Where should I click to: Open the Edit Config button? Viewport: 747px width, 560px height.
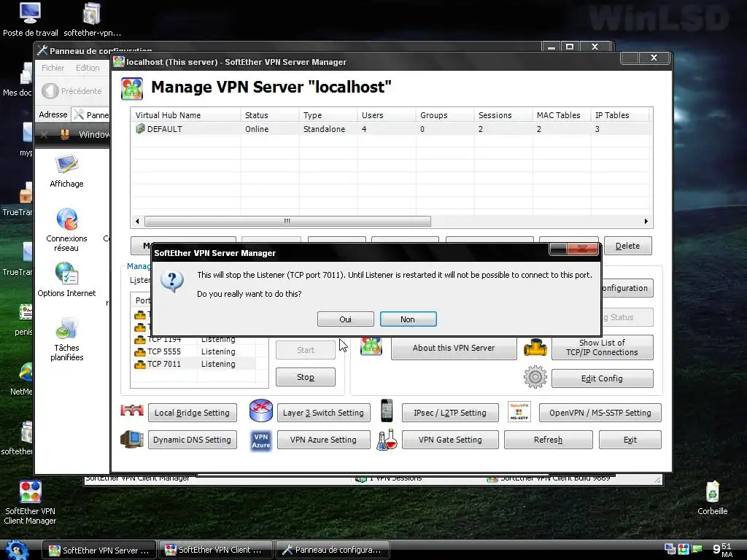point(602,378)
